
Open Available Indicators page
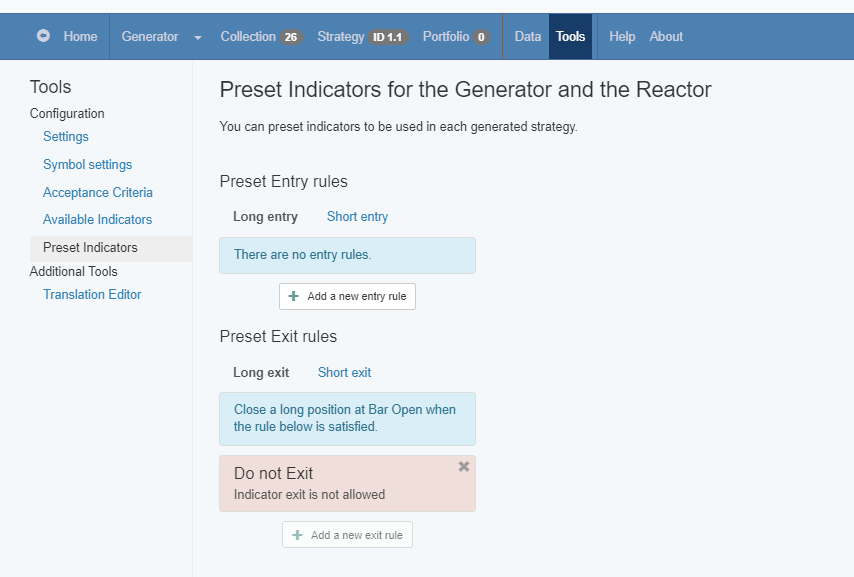(x=97, y=220)
